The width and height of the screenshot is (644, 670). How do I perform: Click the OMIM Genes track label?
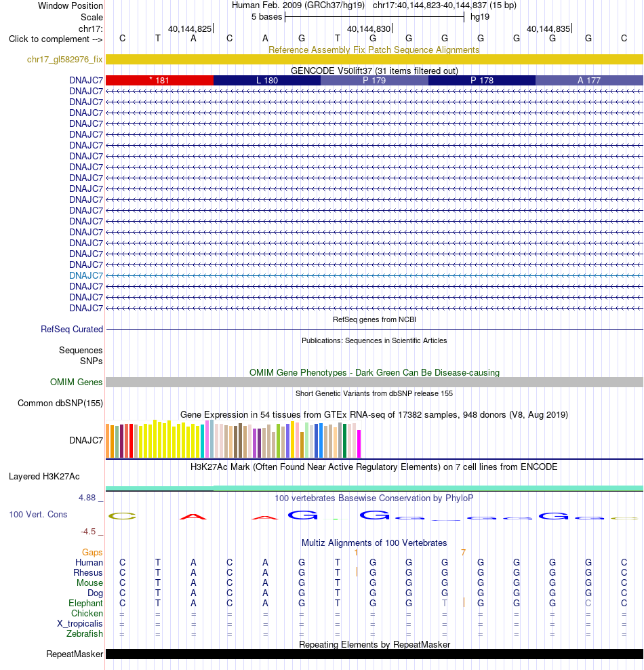(x=77, y=382)
